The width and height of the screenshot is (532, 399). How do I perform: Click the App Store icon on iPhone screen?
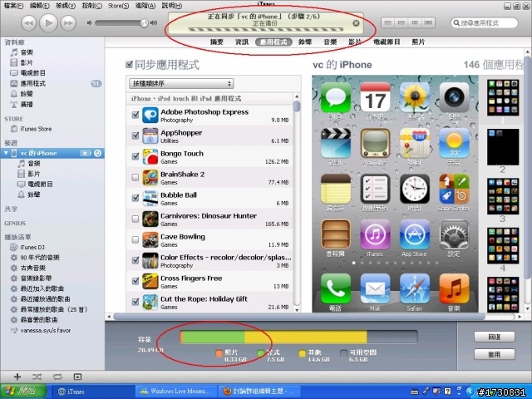click(414, 234)
